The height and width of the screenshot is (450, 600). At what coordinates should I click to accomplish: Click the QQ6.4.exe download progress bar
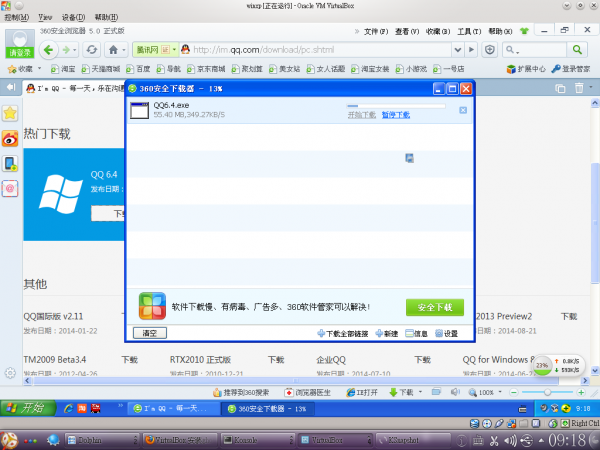click(396, 106)
